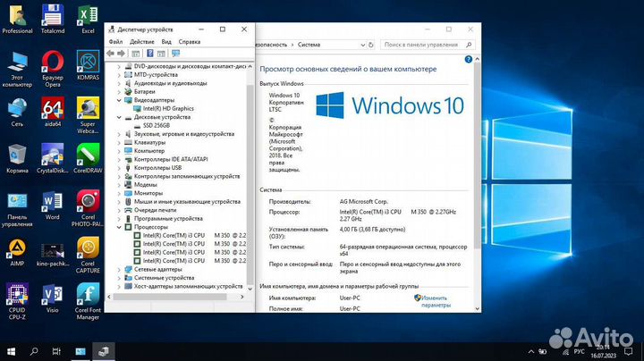The height and width of the screenshot is (361, 644).
Task: Open the notification center icon
Action: (x=629, y=351)
